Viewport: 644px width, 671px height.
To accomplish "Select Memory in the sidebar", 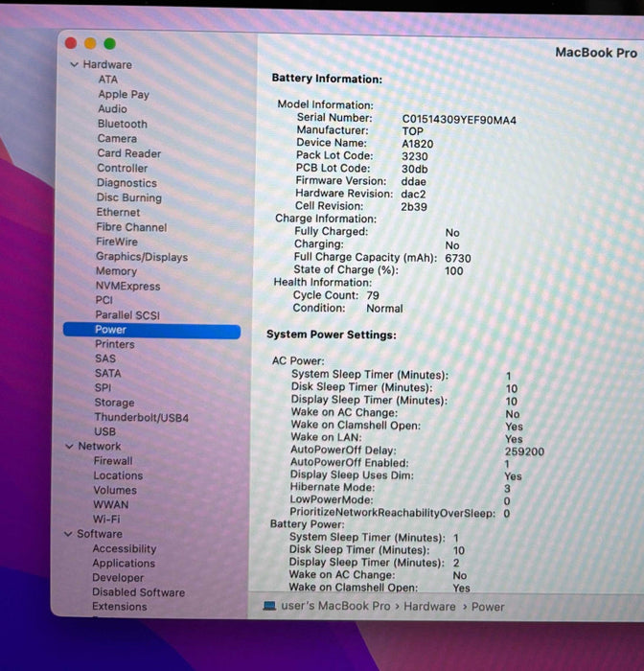I will 116,271.
